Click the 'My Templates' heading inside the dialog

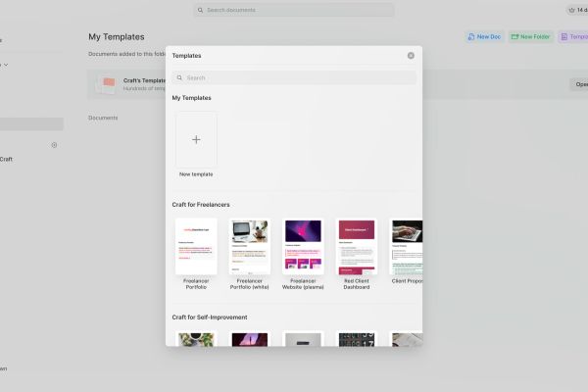tap(192, 98)
